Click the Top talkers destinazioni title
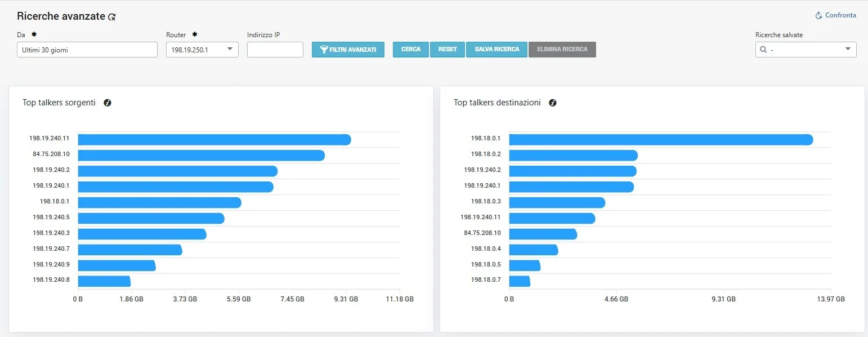The width and height of the screenshot is (868, 337). pyautogui.click(x=498, y=103)
